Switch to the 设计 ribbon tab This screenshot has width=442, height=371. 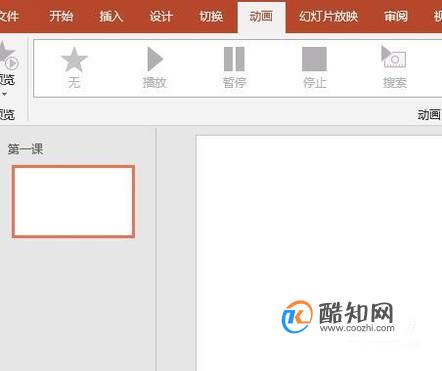click(161, 16)
